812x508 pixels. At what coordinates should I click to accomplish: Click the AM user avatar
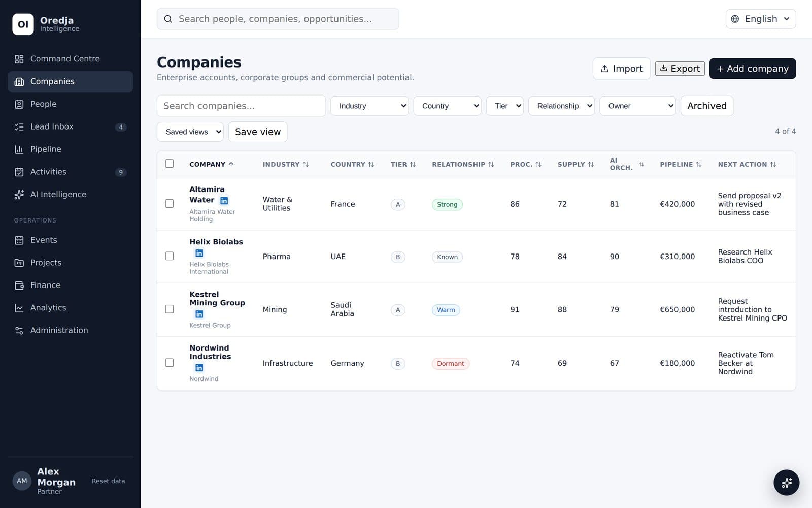22,481
